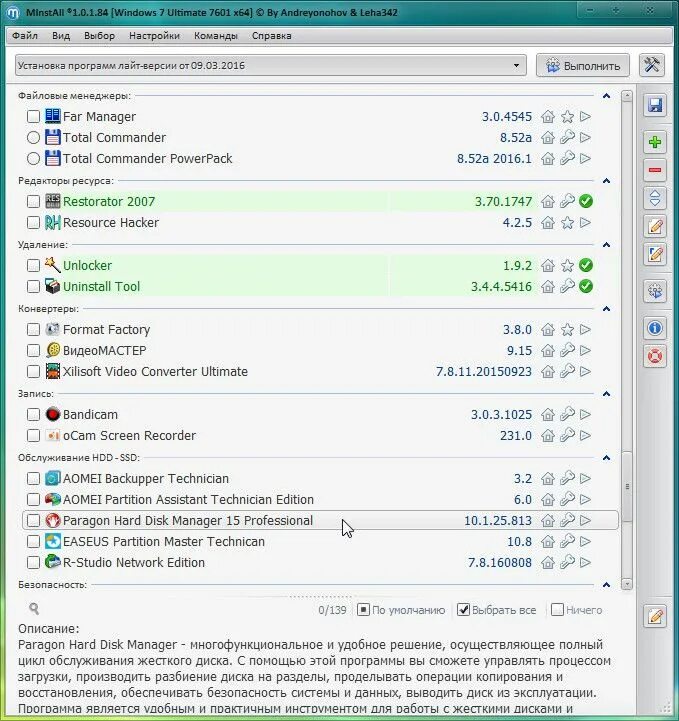
Task: Collapse the Удаление group
Action: pos(606,245)
